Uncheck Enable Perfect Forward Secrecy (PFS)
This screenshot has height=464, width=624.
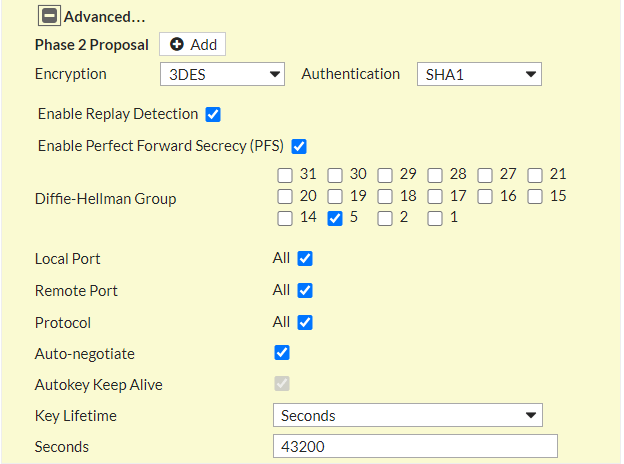(x=299, y=146)
